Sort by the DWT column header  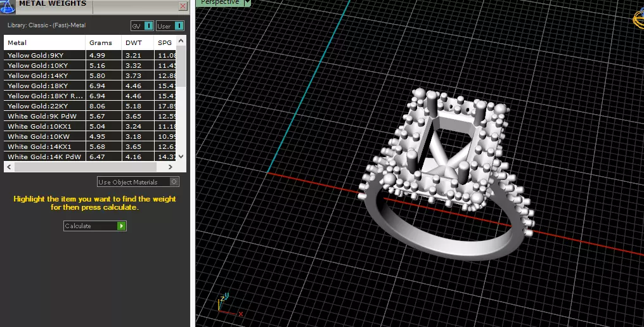138,42
